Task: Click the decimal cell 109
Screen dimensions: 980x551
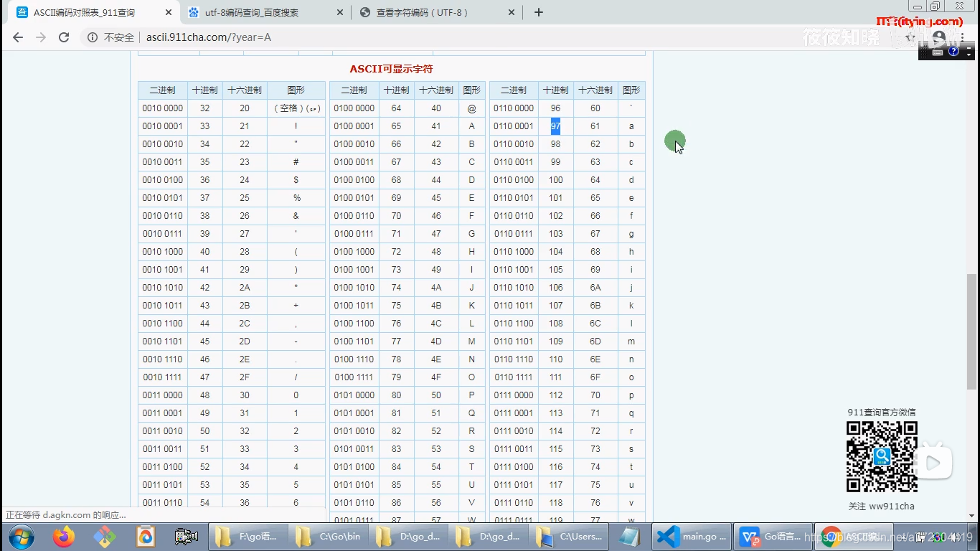Action: (x=555, y=342)
